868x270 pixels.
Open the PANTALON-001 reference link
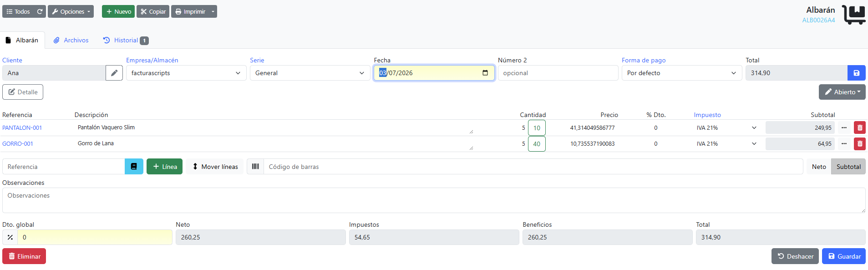[x=22, y=128]
